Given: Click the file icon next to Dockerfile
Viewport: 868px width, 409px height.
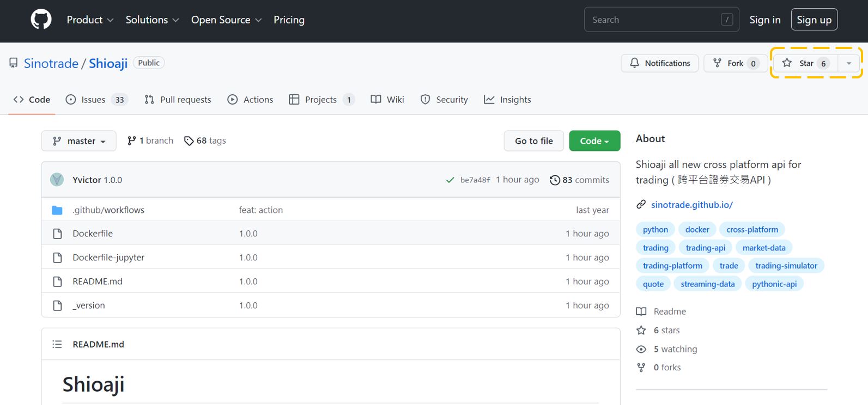Looking at the screenshot, I should (x=57, y=234).
